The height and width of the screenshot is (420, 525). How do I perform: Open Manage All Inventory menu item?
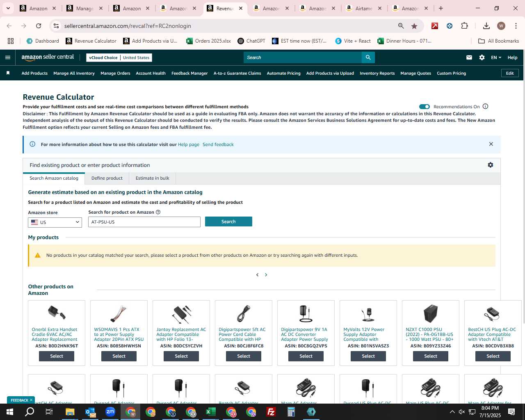click(74, 73)
